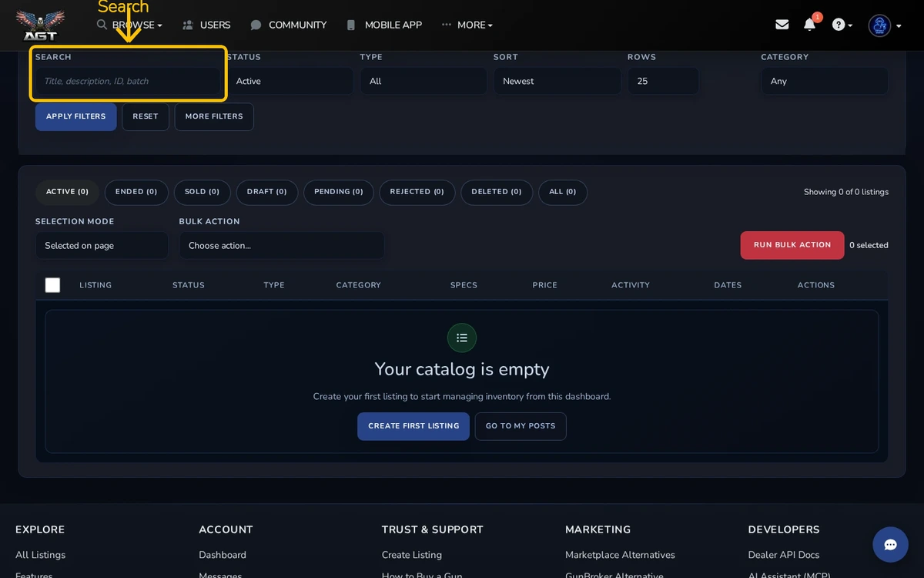Open All Listings footer link
924x578 pixels.
click(x=40, y=555)
